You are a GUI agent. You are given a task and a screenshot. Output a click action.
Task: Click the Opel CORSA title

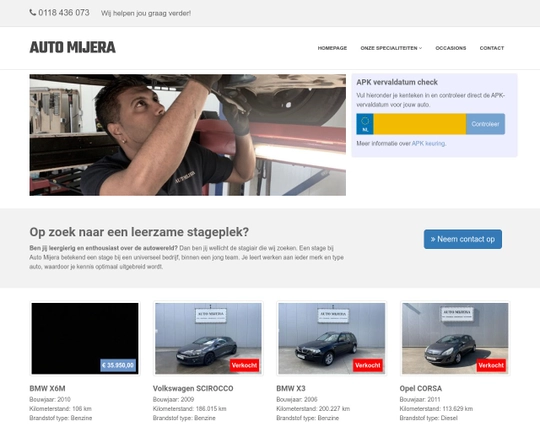[x=421, y=389]
